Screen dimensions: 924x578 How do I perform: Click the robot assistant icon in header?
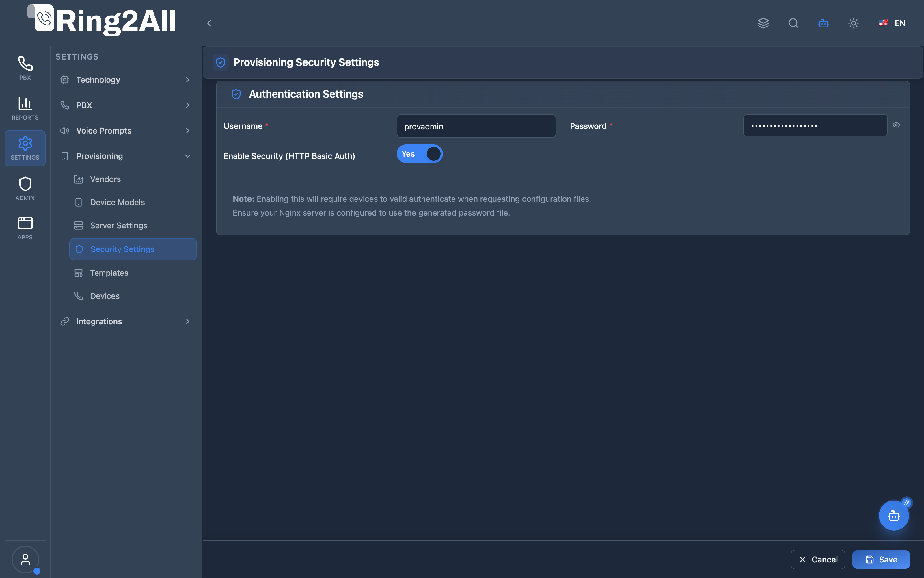[824, 23]
